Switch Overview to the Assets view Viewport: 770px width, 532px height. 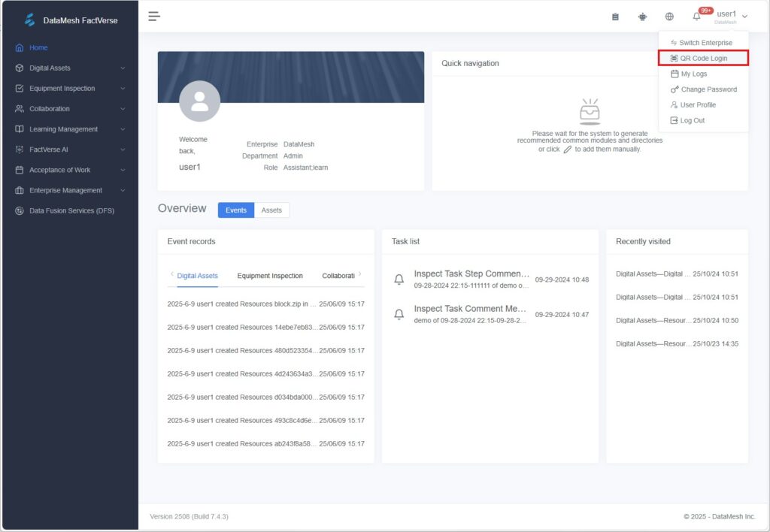coord(271,210)
